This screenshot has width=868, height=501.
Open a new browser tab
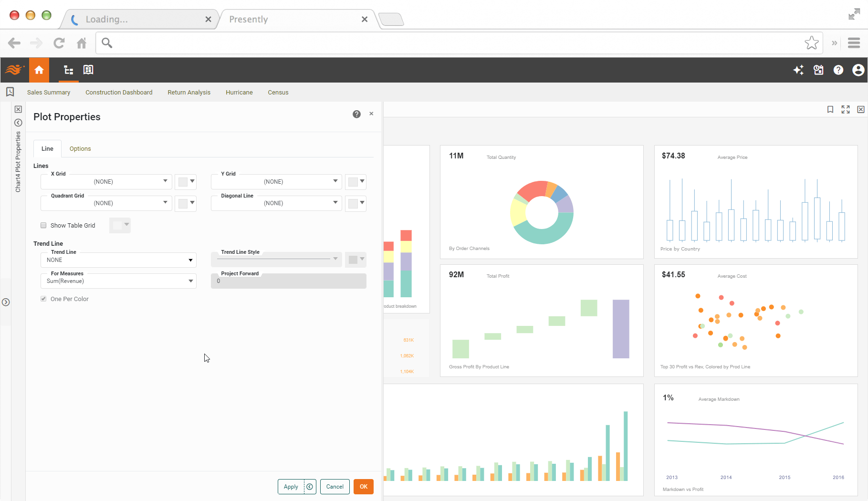391,19
